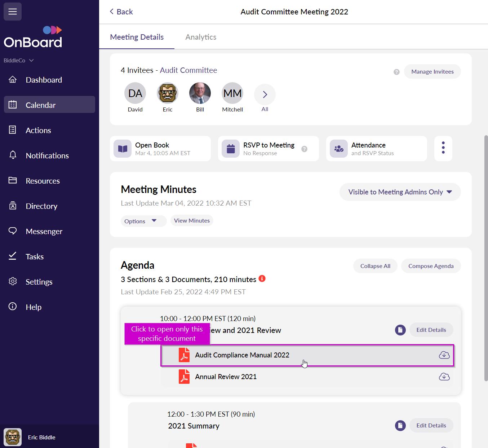This screenshot has width=488, height=448.
Task: Click the Open Book icon
Action: (x=123, y=149)
